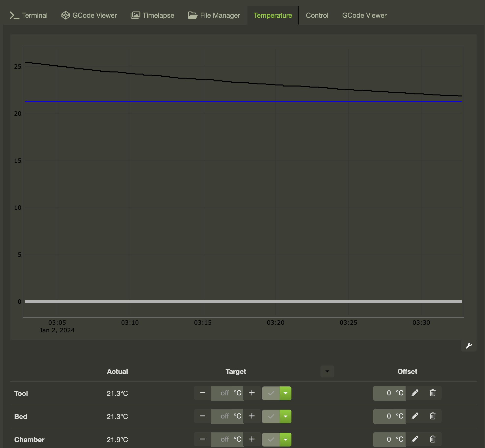Delete the Tool offset with trash icon
The width and height of the screenshot is (485, 448).
pos(433,393)
